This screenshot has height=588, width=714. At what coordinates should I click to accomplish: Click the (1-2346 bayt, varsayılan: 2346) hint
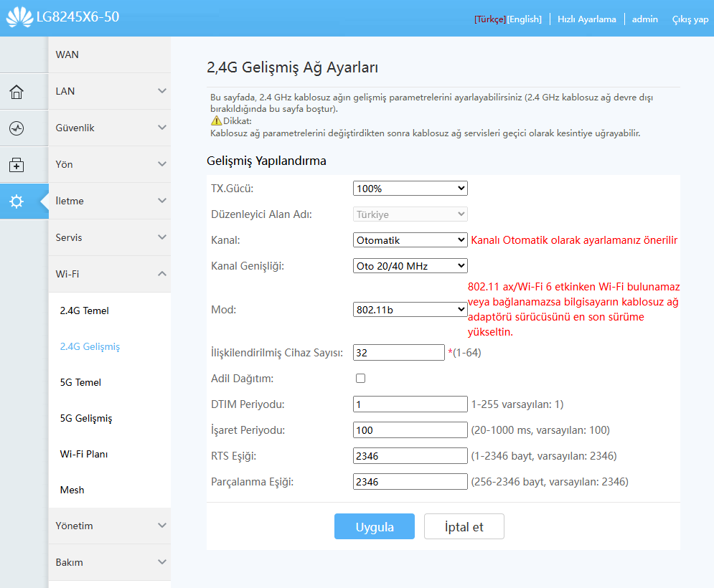(544, 456)
